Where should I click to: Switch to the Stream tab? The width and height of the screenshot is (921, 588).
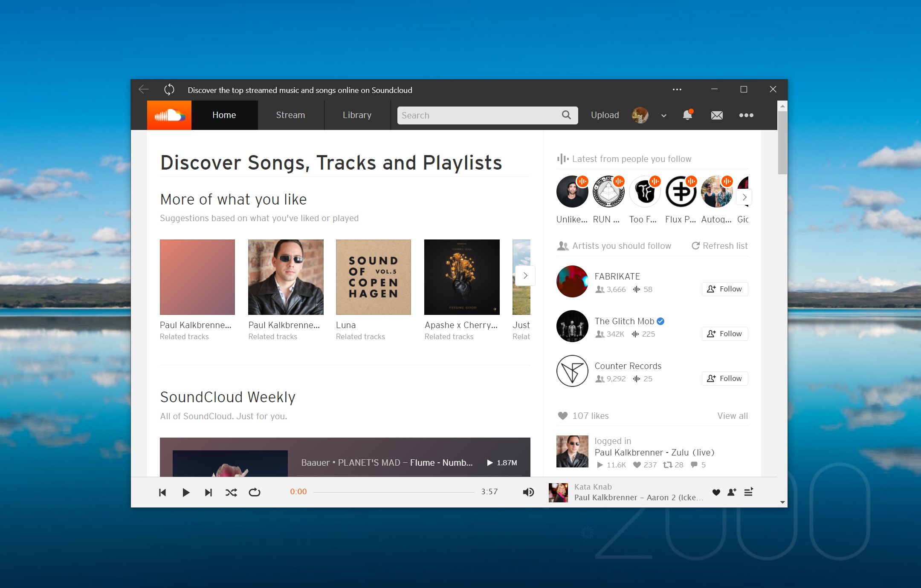(290, 115)
